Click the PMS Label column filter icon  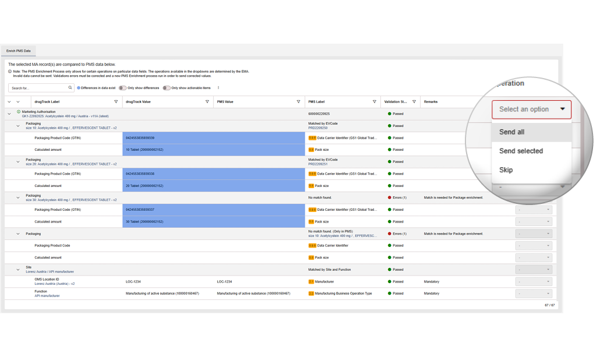click(x=375, y=102)
